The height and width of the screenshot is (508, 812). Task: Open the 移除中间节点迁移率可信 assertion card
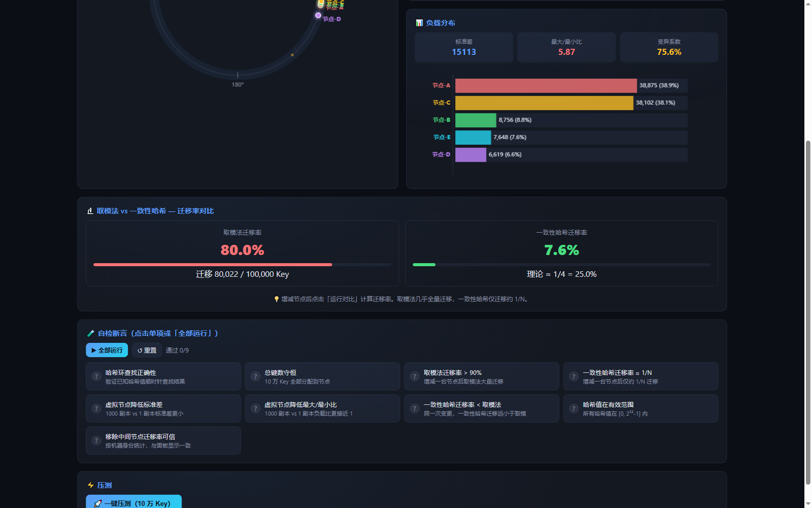click(x=163, y=440)
